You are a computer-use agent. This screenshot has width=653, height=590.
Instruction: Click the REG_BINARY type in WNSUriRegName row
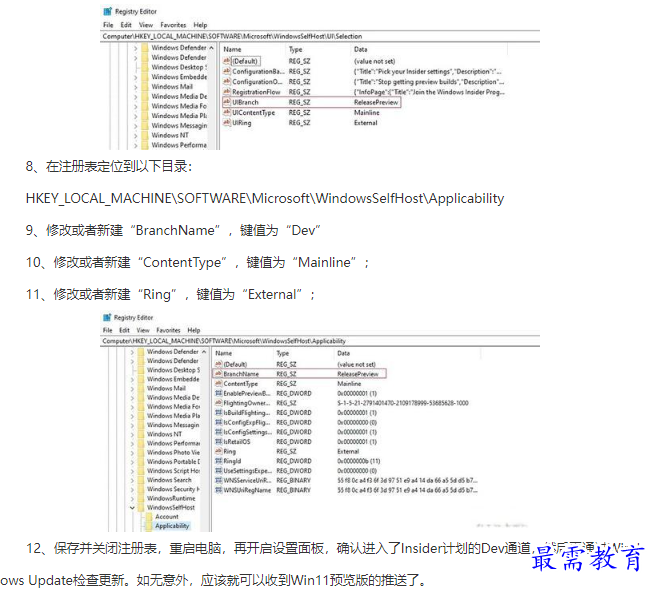click(x=294, y=490)
